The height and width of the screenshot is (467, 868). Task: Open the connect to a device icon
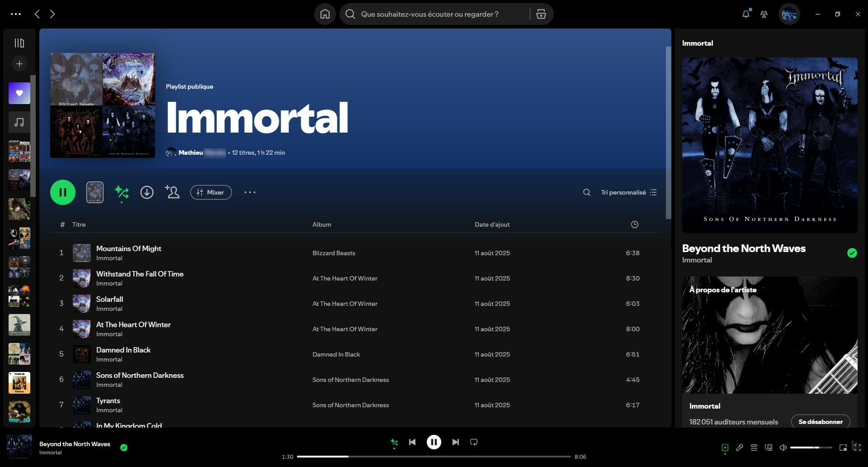(x=769, y=448)
